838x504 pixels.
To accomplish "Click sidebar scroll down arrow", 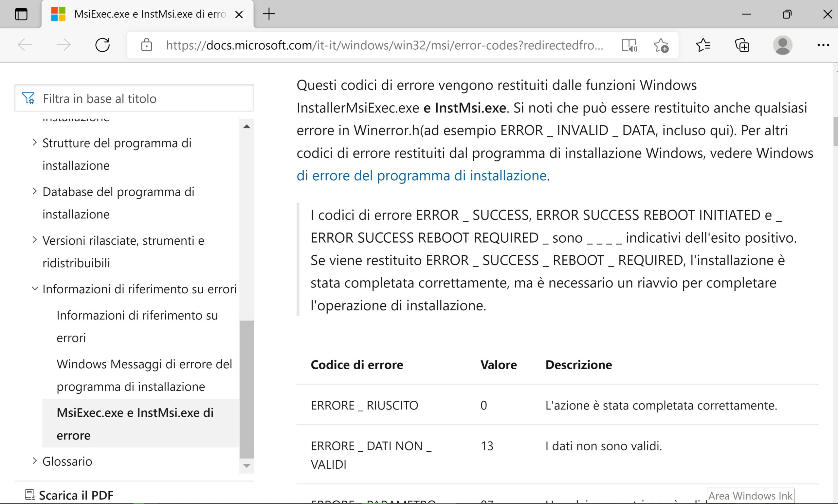I will coord(247,466).
